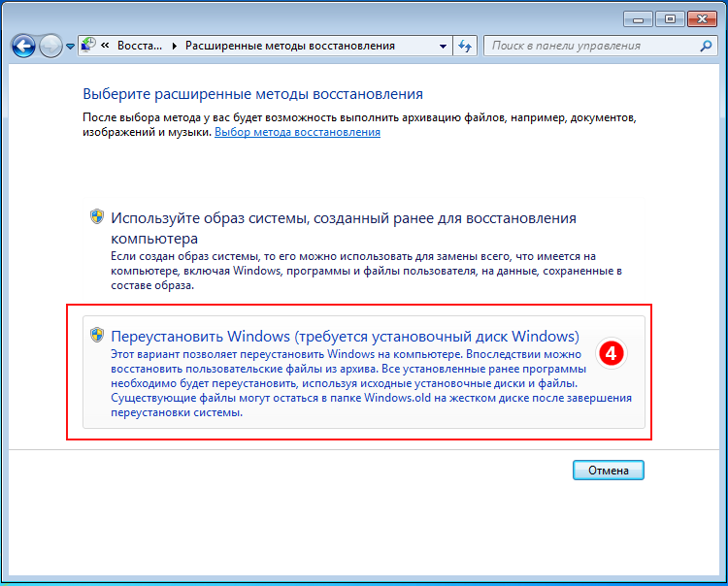Open the address bar history dropdown
Screen dimensions: 728x586
click(443, 46)
